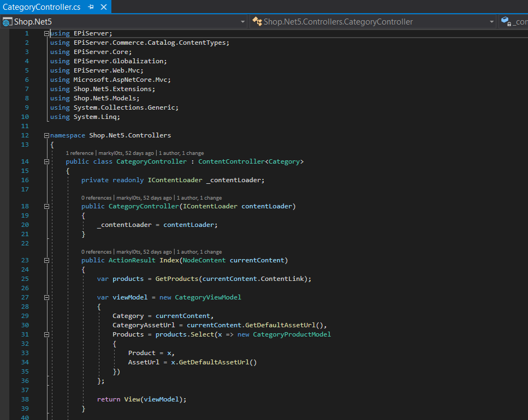Screen dimensions: 528x420
Task: Click on the return View(viewModel) statement
Action: (141, 399)
